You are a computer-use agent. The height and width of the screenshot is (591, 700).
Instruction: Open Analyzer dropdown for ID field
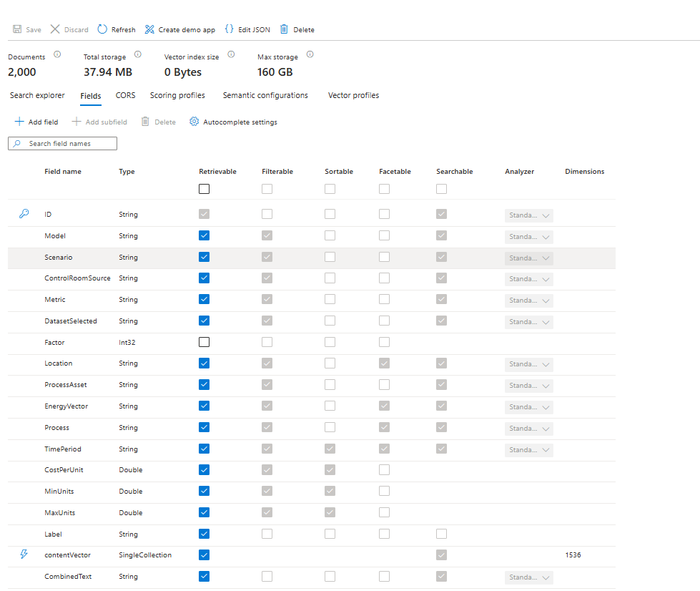point(529,215)
